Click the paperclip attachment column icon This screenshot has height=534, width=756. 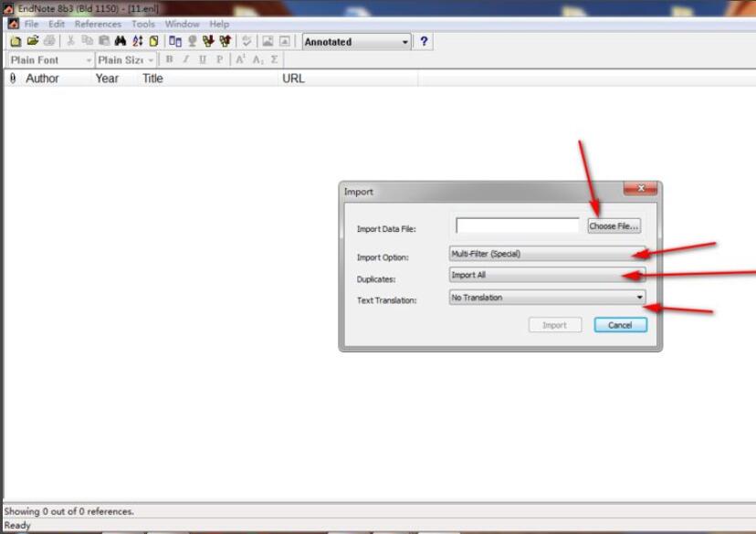pos(13,79)
